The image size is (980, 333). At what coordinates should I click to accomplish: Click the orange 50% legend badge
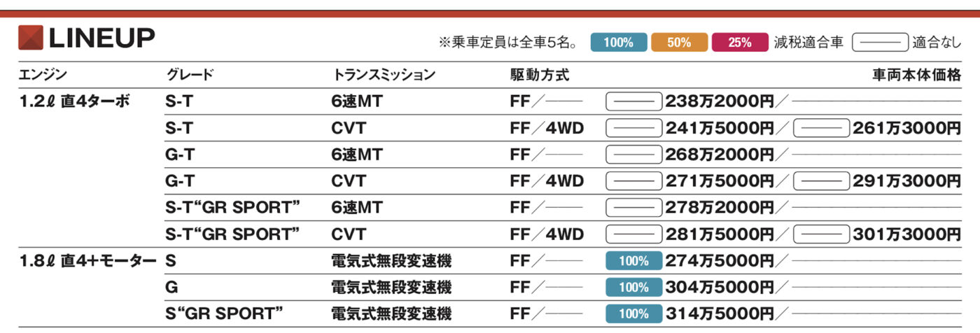coord(678,43)
